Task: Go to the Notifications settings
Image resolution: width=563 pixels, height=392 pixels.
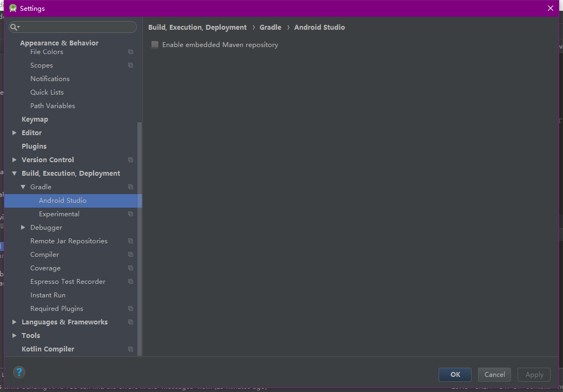Action: coord(50,78)
